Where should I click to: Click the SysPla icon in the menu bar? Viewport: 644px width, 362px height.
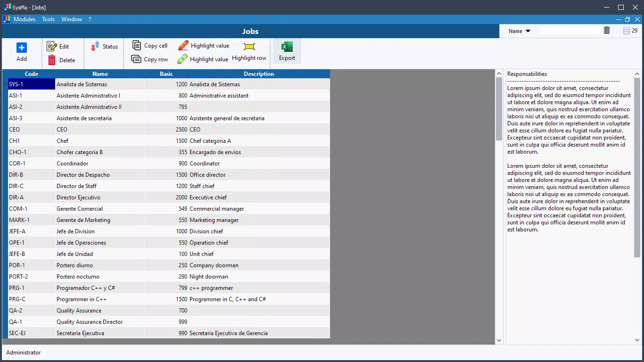pos(7,19)
